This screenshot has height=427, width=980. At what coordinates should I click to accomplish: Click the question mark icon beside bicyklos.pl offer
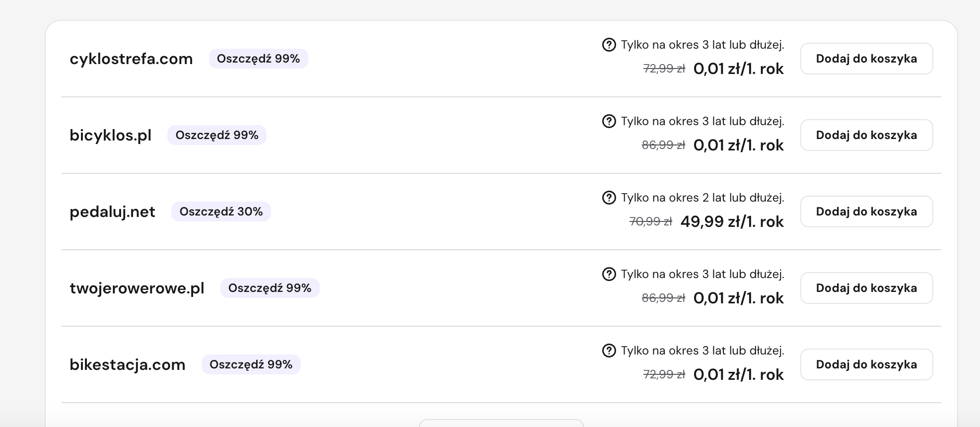pos(609,121)
